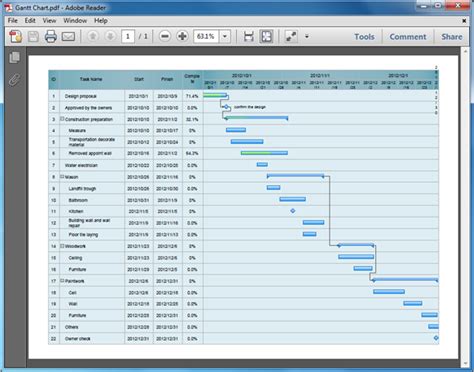
Task: Click the zoom out minus button
Action: (x=165, y=36)
